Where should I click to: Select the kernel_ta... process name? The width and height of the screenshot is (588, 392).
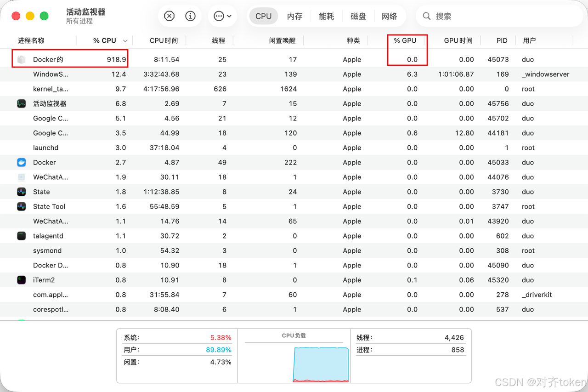[x=51, y=89]
